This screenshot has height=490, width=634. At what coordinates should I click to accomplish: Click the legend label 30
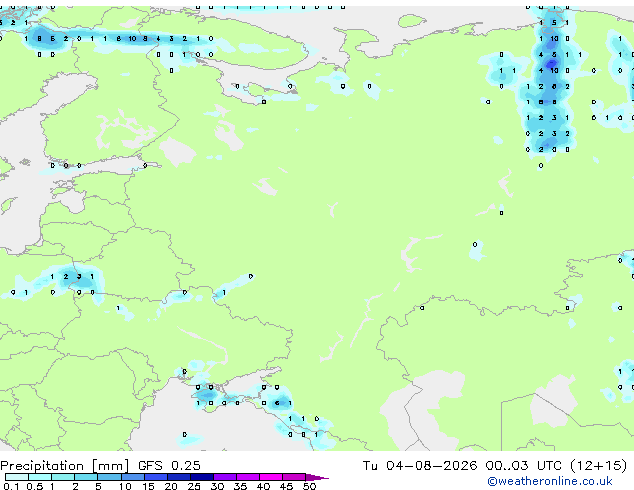pos(217,486)
